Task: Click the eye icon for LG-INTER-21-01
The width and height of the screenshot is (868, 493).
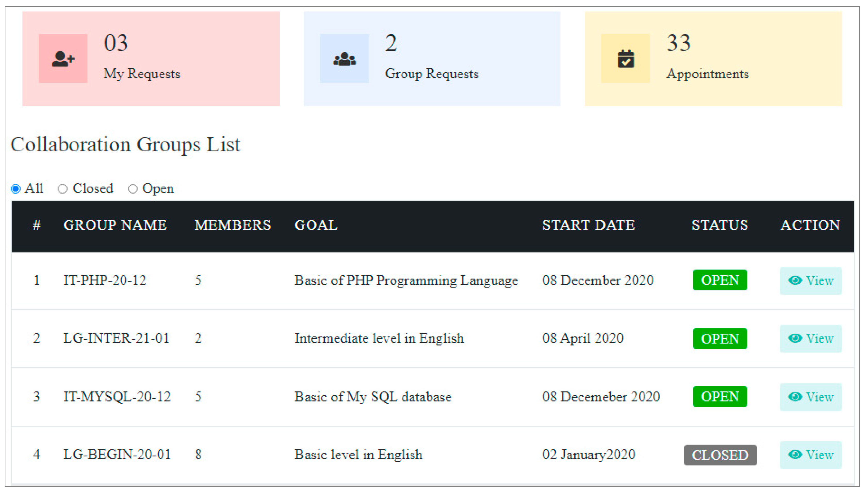Action: [794, 338]
